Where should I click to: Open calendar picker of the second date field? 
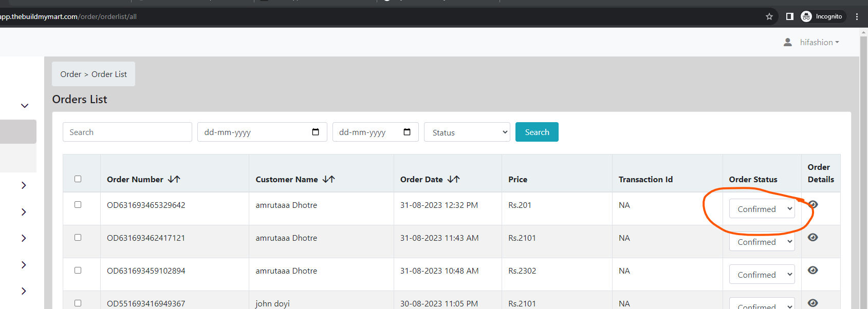(407, 132)
